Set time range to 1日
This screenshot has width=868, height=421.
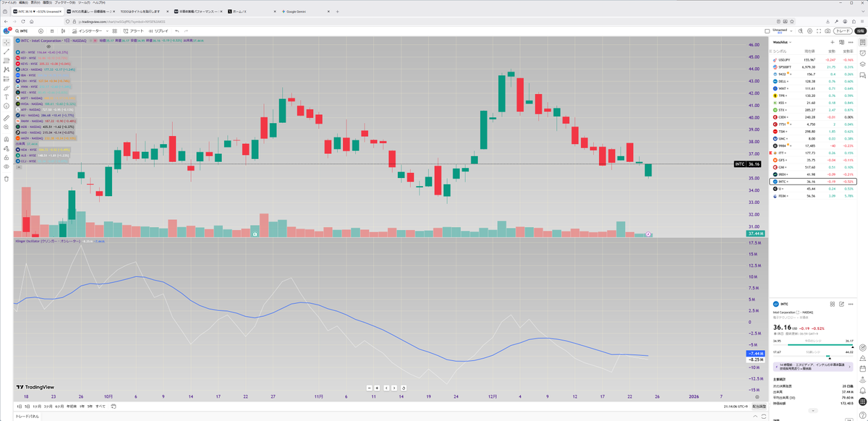click(19, 407)
